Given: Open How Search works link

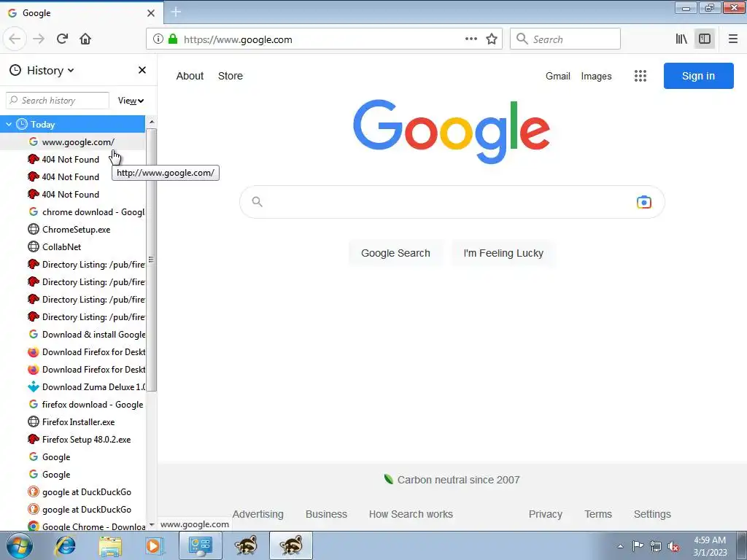Looking at the screenshot, I should pos(411,514).
